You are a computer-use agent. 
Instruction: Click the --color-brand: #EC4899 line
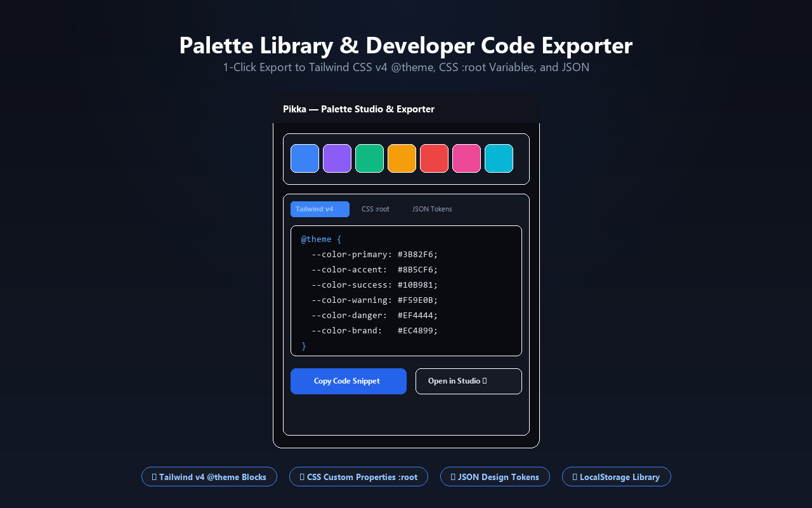coord(374,331)
